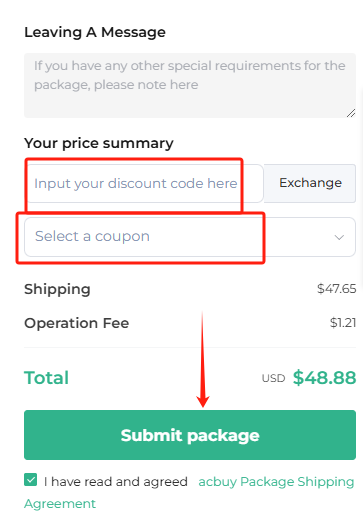Image resolution: width=363 pixels, height=529 pixels.
Task: Click the Shipping row label
Action: 57,289
